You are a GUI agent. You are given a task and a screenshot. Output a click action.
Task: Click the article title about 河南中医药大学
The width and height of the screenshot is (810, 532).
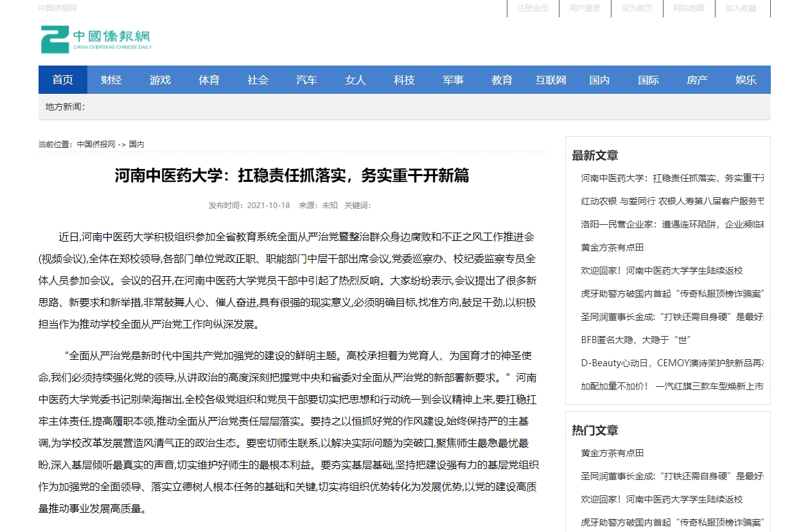(x=292, y=175)
